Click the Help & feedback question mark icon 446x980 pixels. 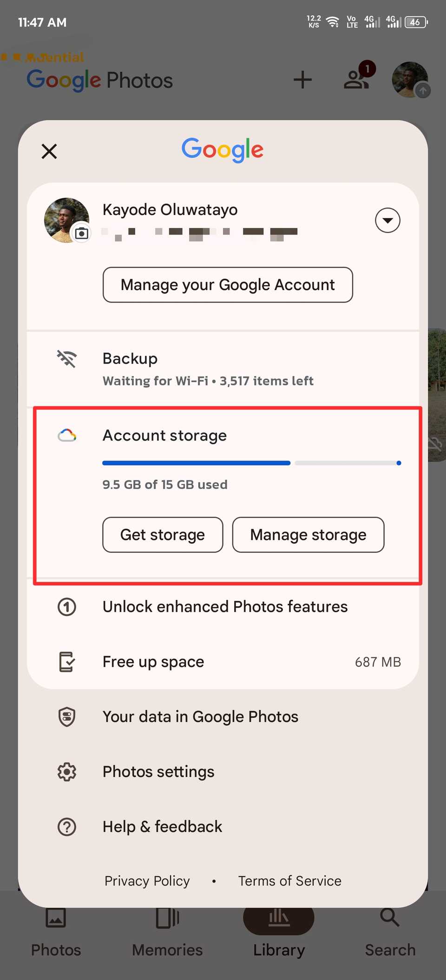point(66,827)
